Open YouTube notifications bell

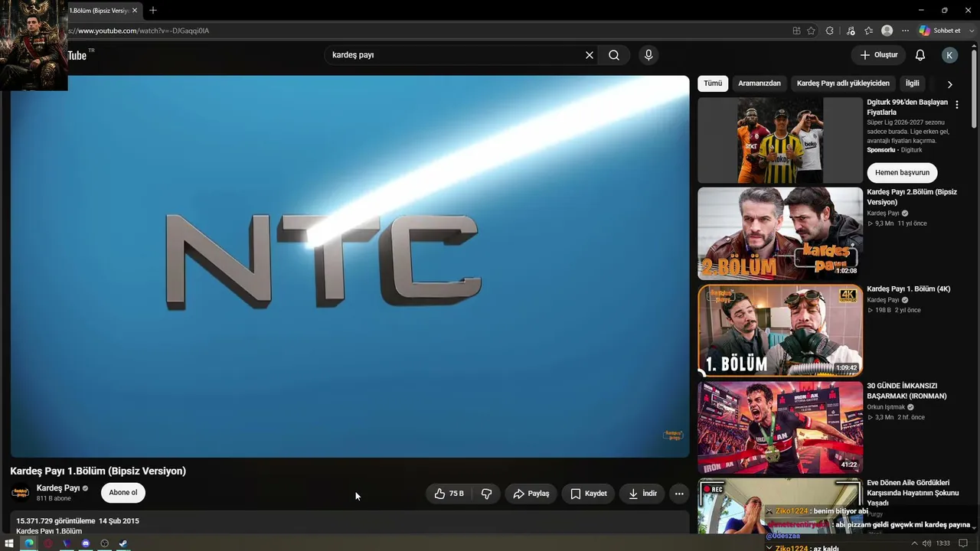tap(920, 55)
